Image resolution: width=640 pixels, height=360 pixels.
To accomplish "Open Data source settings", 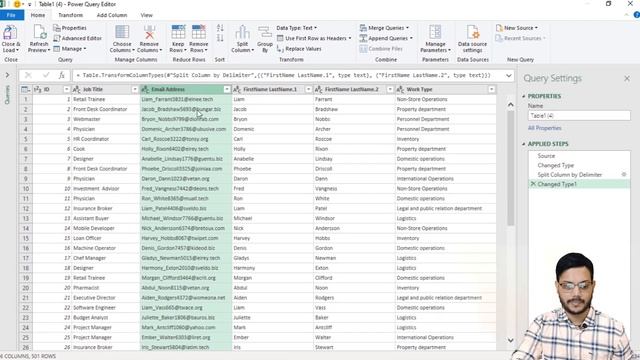I will (x=472, y=38).
